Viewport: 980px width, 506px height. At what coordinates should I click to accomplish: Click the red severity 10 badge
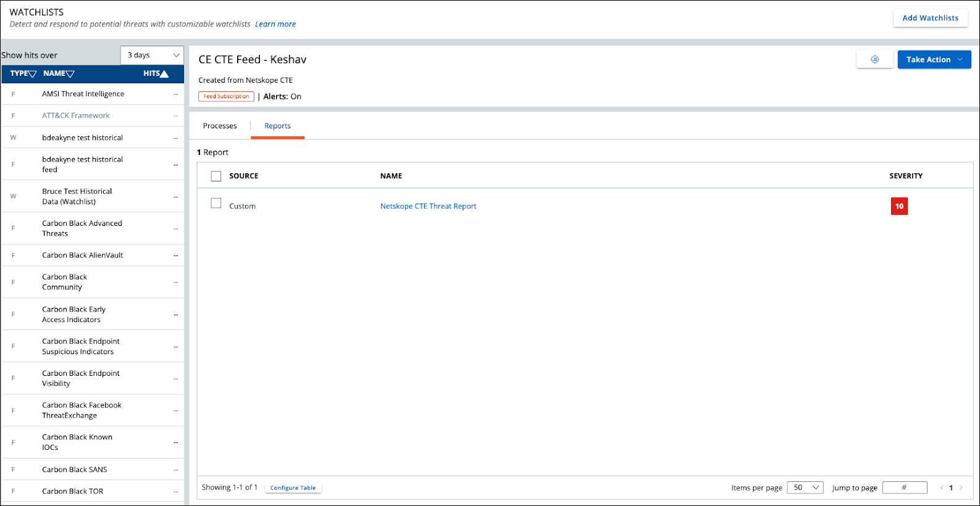pos(899,206)
